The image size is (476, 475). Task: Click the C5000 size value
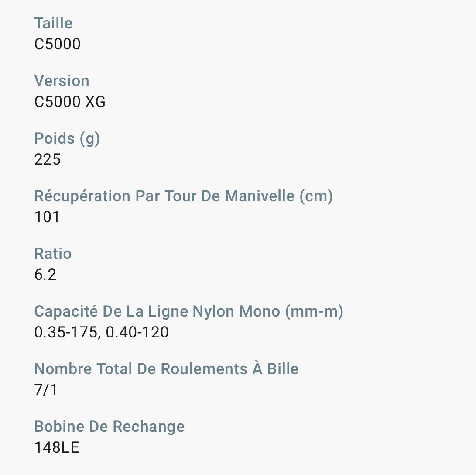click(57, 45)
